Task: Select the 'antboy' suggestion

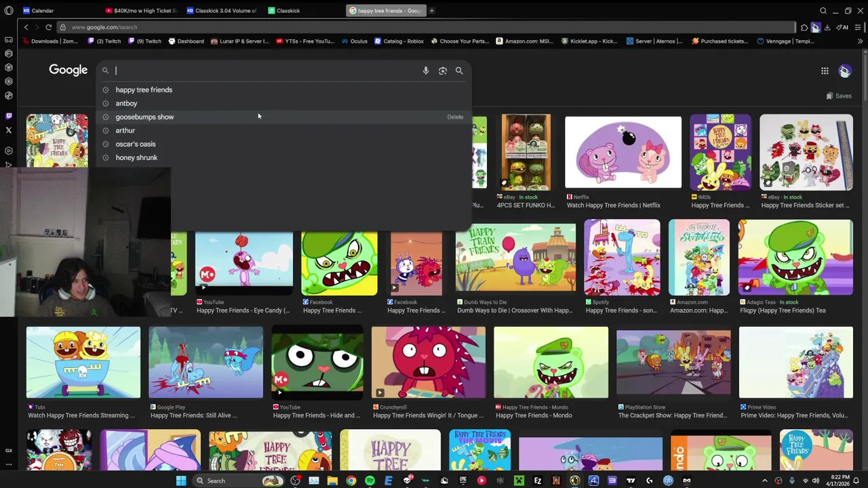Action: pos(285,103)
